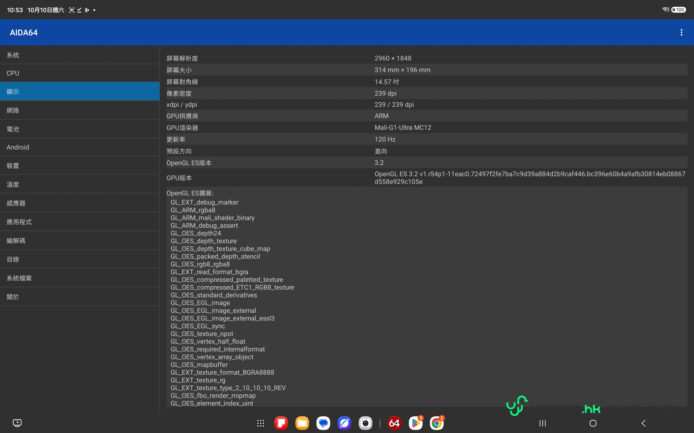Select the 120 Hz refresh rate value
This screenshot has height=433, width=694.
point(385,139)
